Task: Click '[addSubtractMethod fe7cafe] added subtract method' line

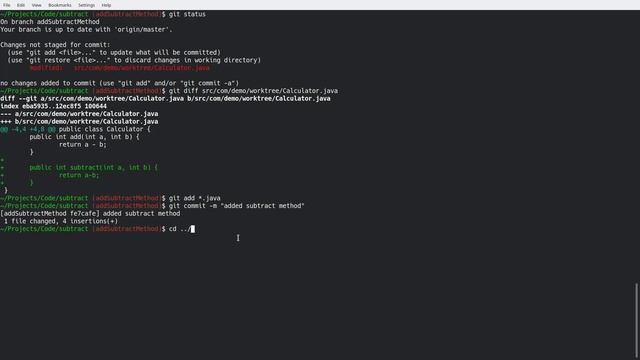Action: (90, 214)
